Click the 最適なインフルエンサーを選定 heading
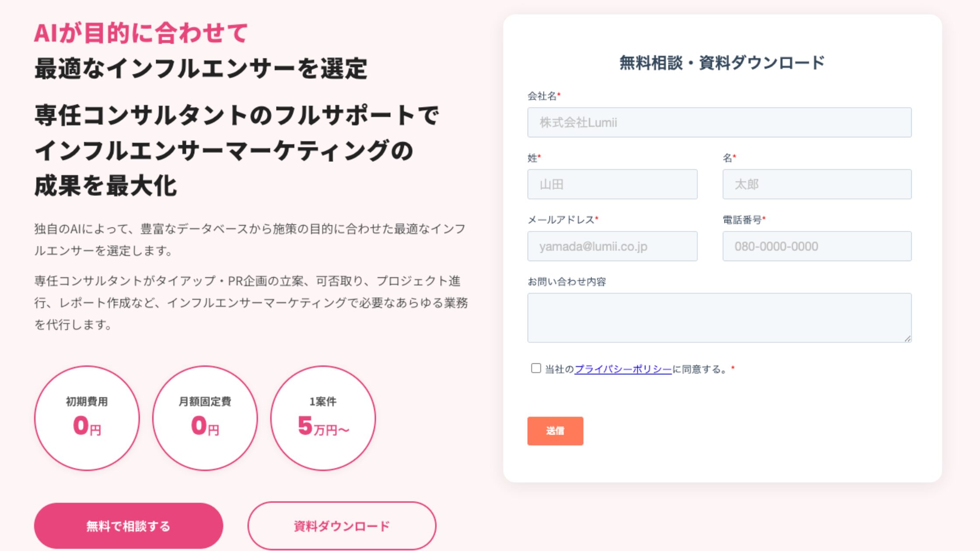 click(x=201, y=69)
